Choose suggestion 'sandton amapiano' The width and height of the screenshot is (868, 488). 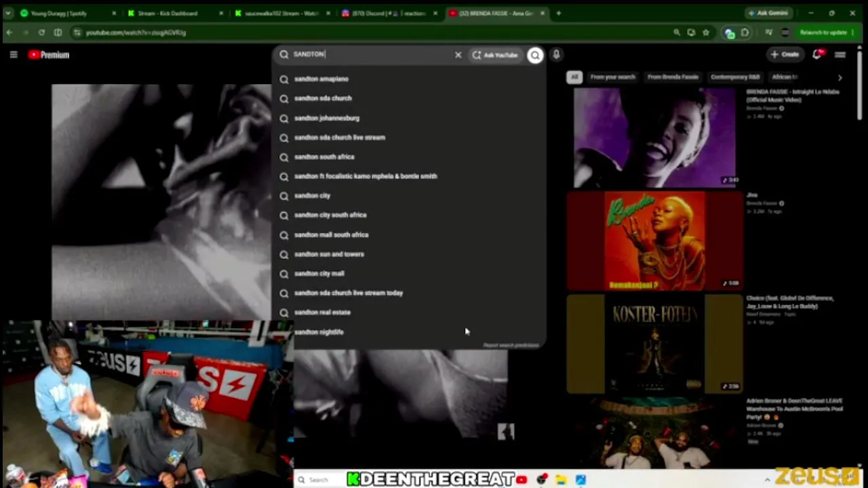click(x=410, y=79)
